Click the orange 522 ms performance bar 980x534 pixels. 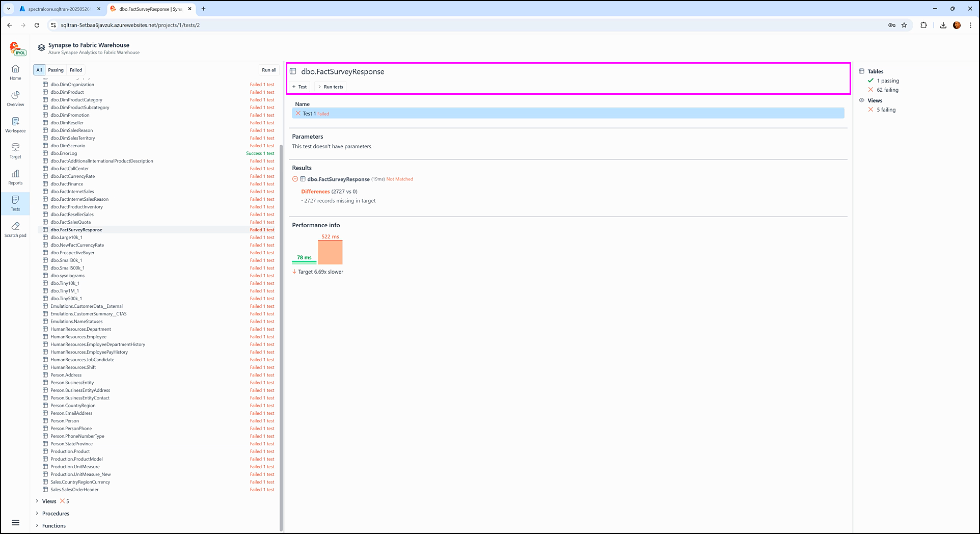[x=330, y=252]
